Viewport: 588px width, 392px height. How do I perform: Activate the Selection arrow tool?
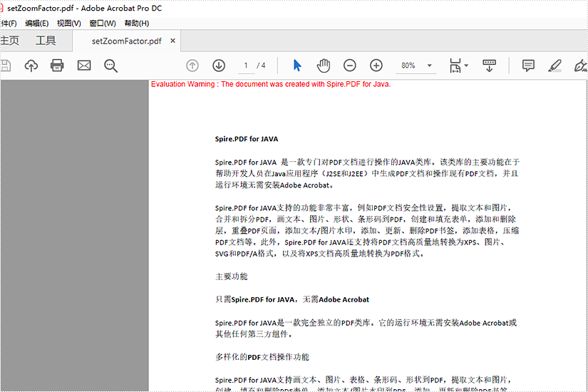coord(297,66)
